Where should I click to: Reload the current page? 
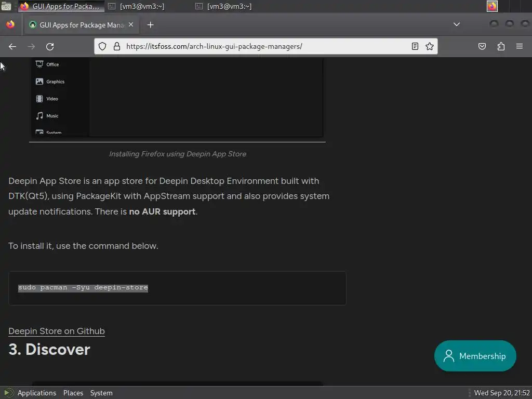[x=50, y=46]
